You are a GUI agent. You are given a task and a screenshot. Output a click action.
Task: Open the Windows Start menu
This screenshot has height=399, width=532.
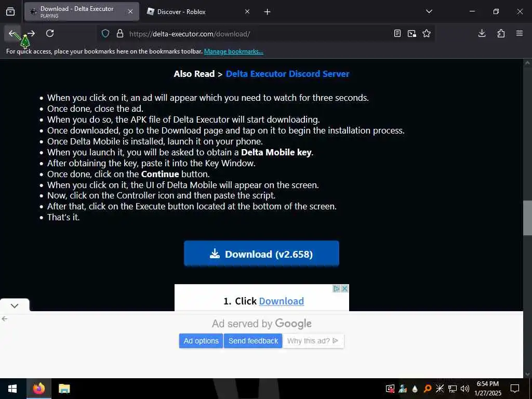tap(12, 389)
